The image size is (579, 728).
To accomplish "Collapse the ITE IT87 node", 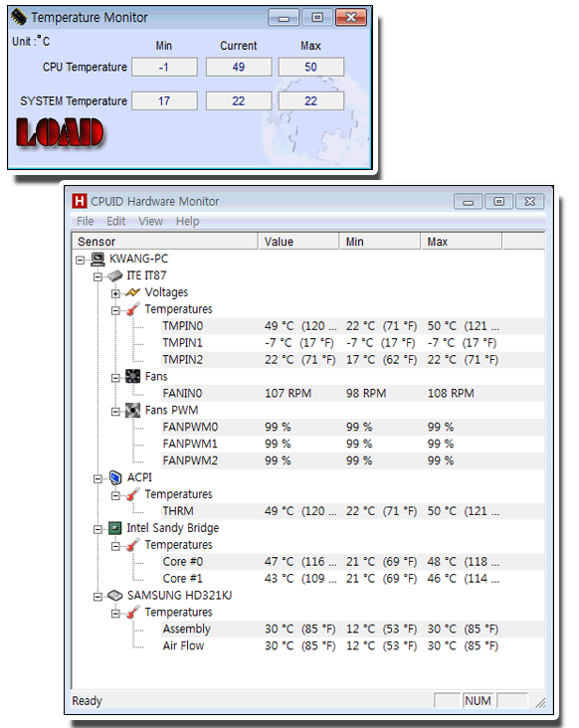I will [x=97, y=276].
